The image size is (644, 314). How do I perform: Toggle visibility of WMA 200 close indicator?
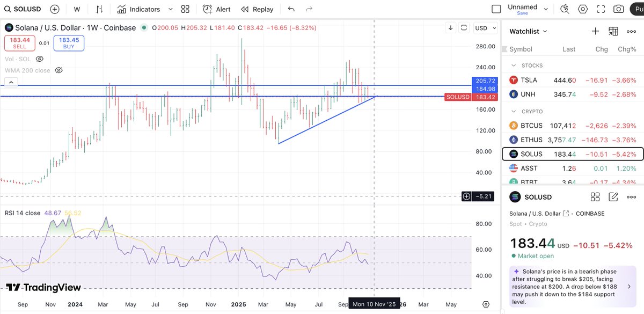point(59,70)
